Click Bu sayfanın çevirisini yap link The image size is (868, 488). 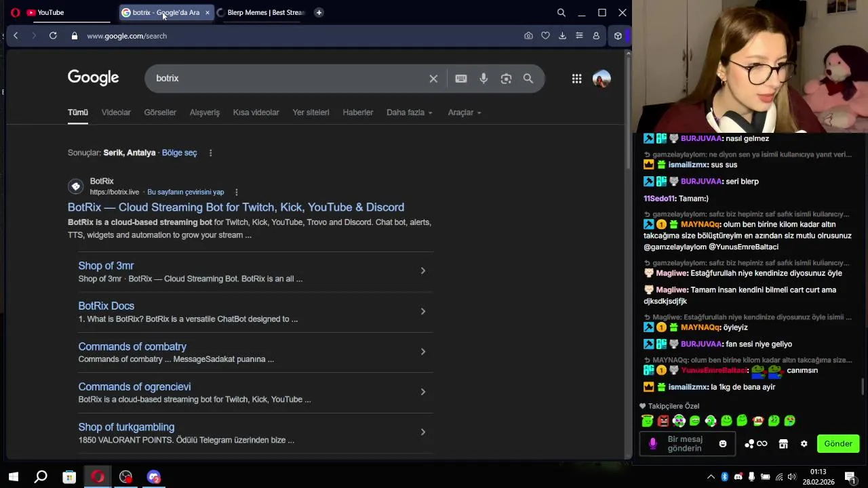pos(185,192)
